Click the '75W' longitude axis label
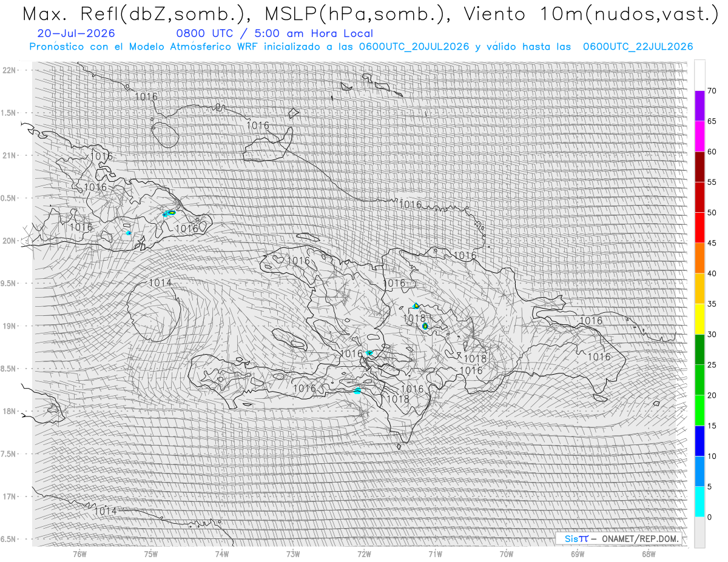The width and height of the screenshot is (728, 562). pyautogui.click(x=151, y=554)
